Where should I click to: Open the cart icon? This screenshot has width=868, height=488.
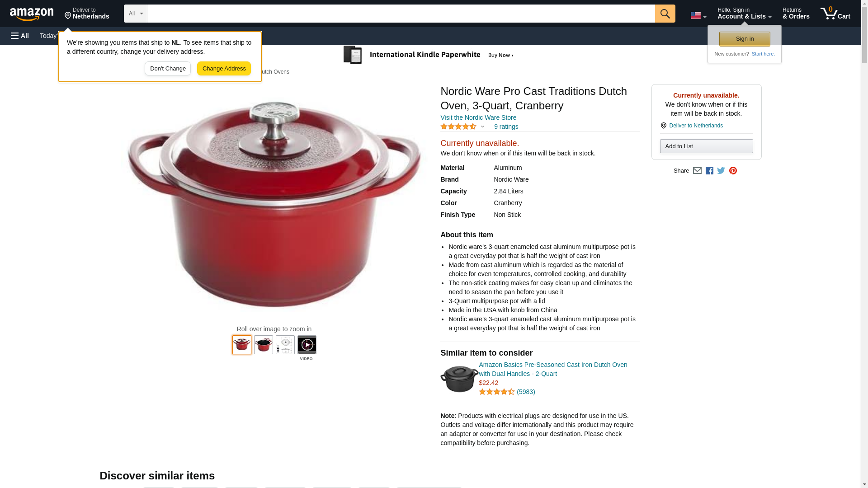pyautogui.click(x=835, y=13)
